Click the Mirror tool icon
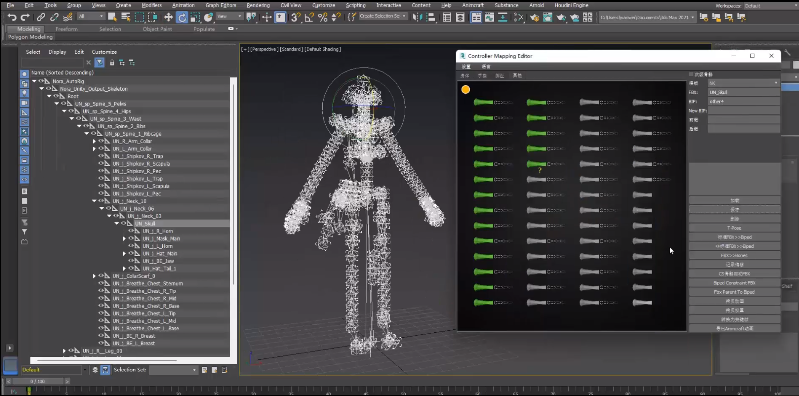 click(418, 17)
